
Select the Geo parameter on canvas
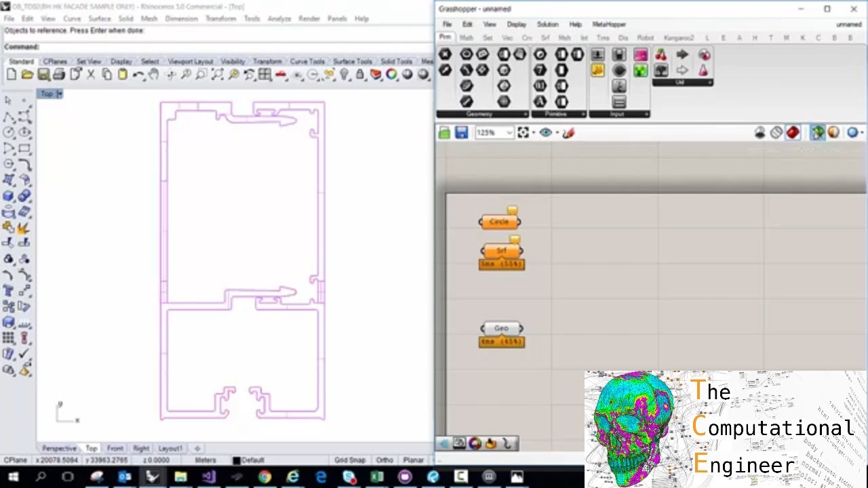[x=502, y=329]
